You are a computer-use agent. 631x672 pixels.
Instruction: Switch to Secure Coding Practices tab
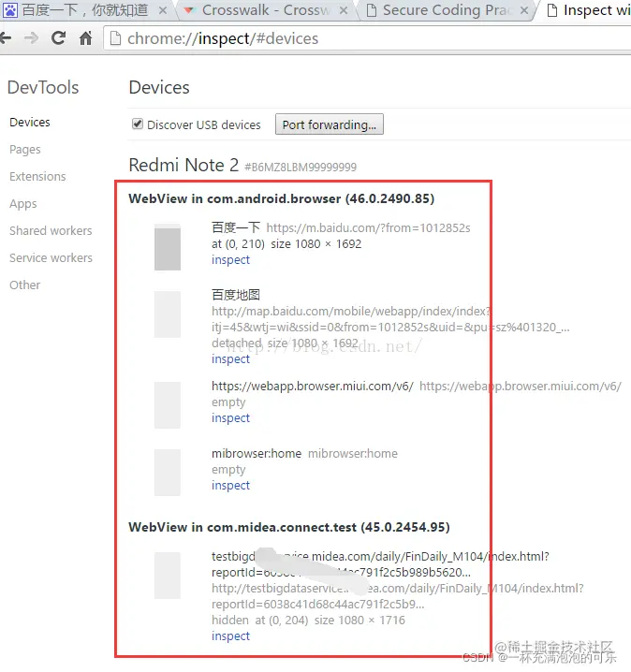coord(447,10)
